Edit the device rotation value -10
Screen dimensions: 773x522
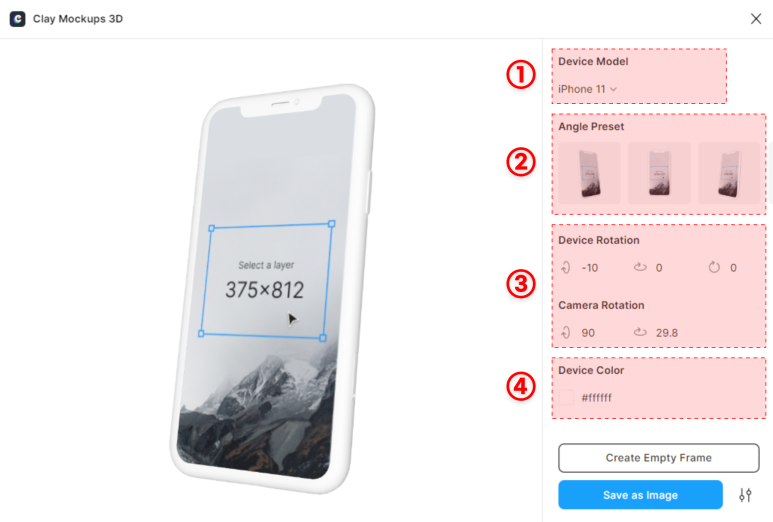pos(590,268)
